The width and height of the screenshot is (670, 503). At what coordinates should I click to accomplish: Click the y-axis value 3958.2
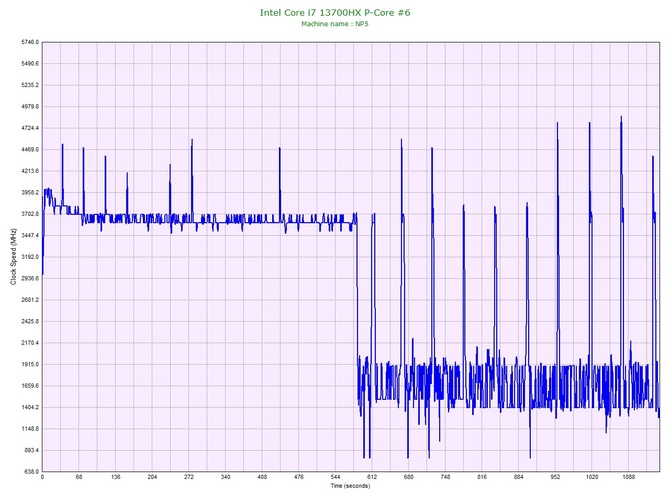[x=30, y=193]
